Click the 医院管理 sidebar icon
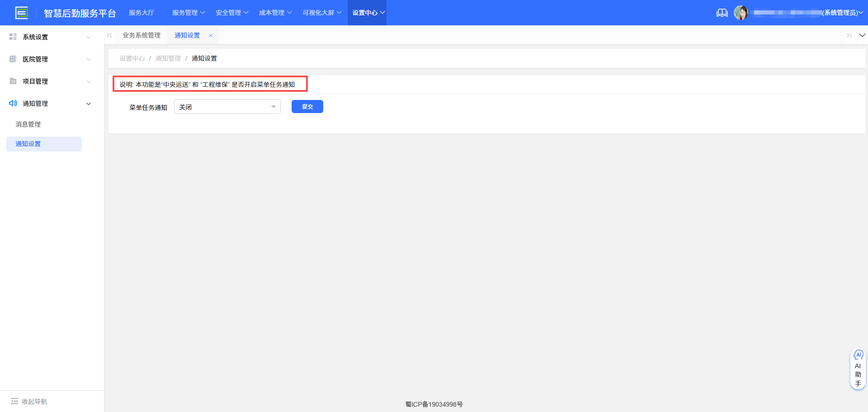The image size is (868, 412). 13,59
